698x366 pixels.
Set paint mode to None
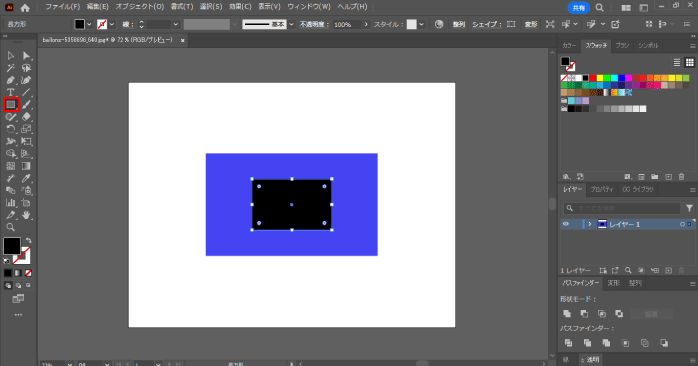[28, 273]
